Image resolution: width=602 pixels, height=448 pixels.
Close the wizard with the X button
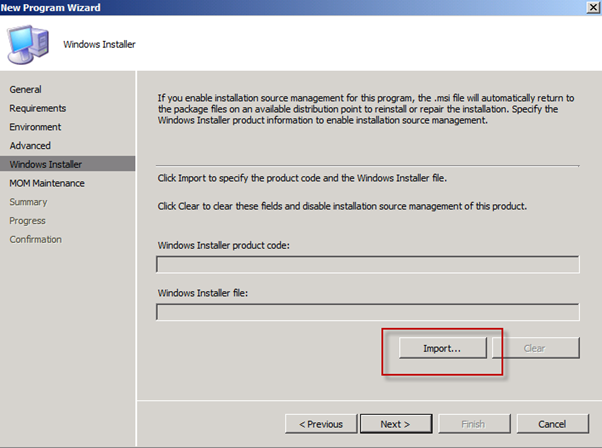(593, 7)
